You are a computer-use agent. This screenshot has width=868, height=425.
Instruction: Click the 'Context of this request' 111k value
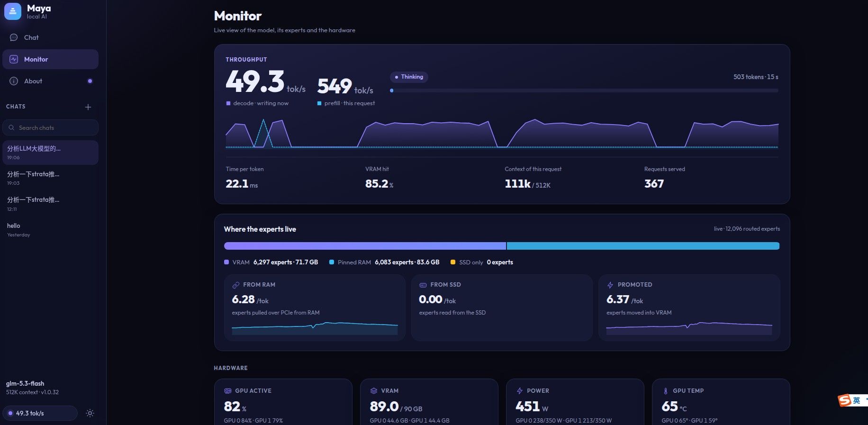527,184
